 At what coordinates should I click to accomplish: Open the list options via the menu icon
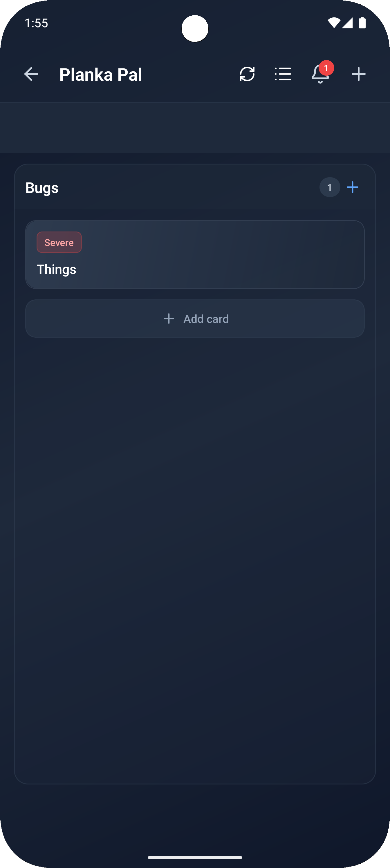point(283,75)
